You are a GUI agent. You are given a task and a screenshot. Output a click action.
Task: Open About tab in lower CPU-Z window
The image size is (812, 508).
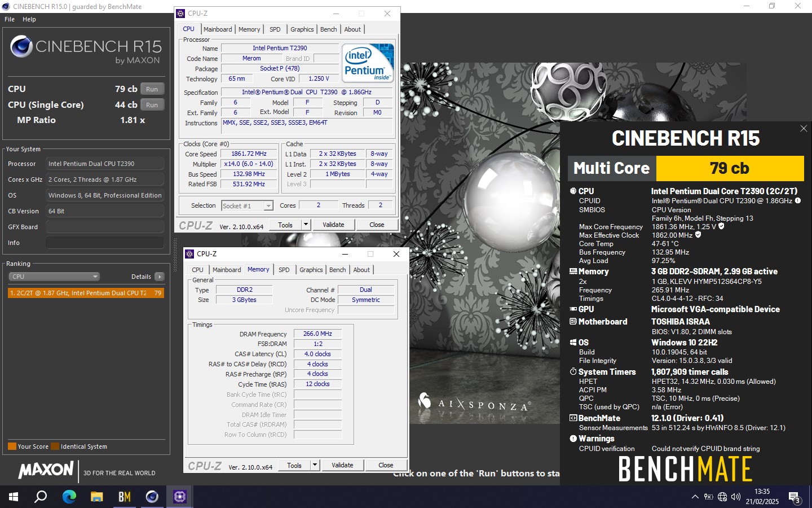[x=361, y=270]
